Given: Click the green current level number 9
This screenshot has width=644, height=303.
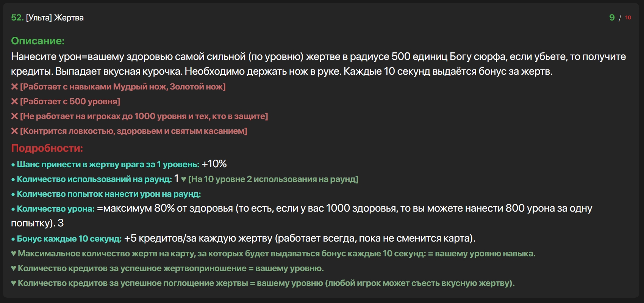Looking at the screenshot, I should click(x=612, y=17).
